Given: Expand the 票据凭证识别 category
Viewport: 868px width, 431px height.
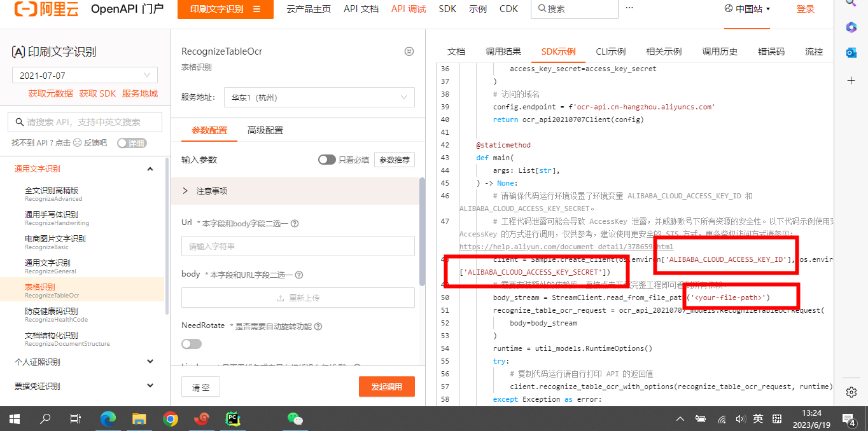Looking at the screenshot, I should [150, 386].
